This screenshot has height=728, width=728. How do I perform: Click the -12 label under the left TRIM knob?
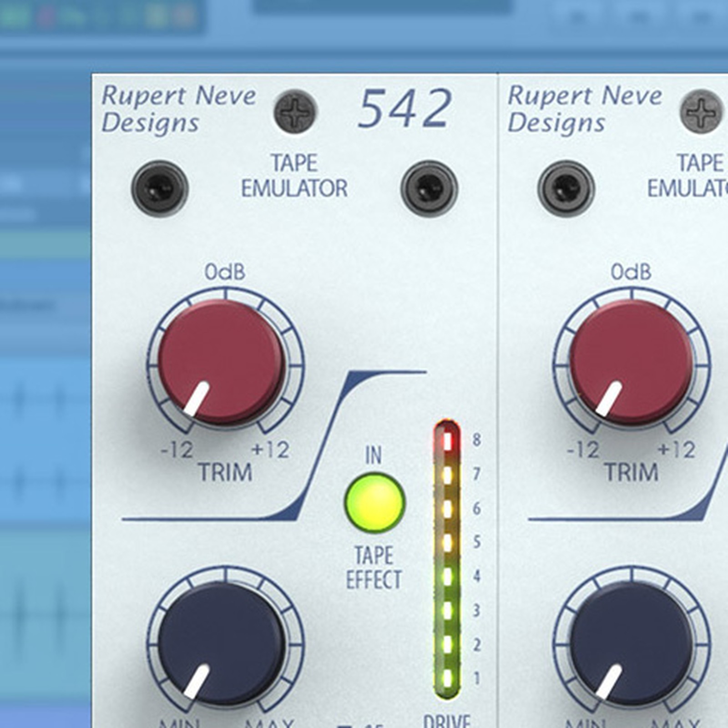[x=177, y=450]
